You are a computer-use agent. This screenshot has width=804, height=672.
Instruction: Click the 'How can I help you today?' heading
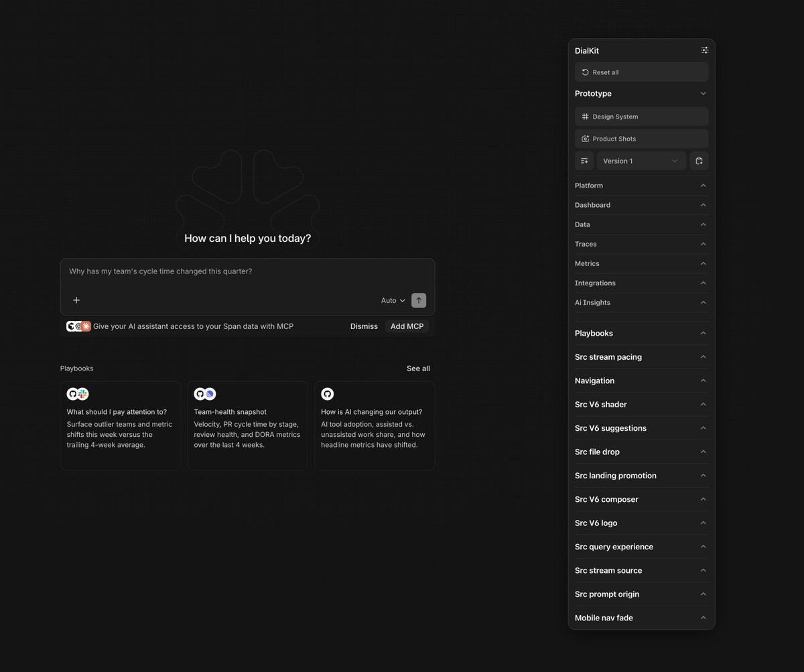coord(247,239)
